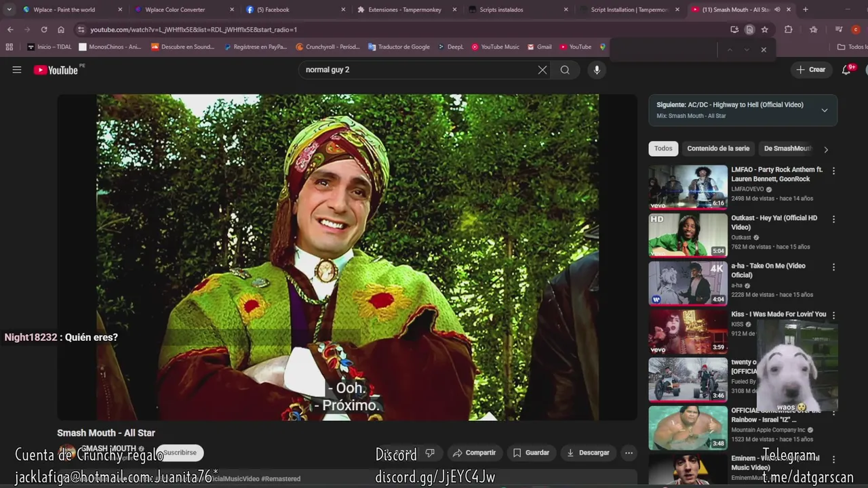Bookmark this page with the star
The image size is (868, 488).
click(x=765, y=30)
